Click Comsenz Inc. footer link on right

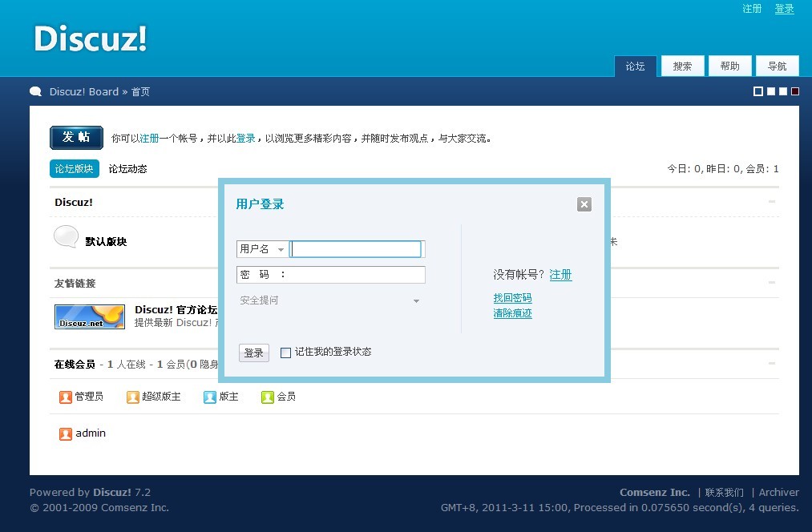[x=655, y=492]
